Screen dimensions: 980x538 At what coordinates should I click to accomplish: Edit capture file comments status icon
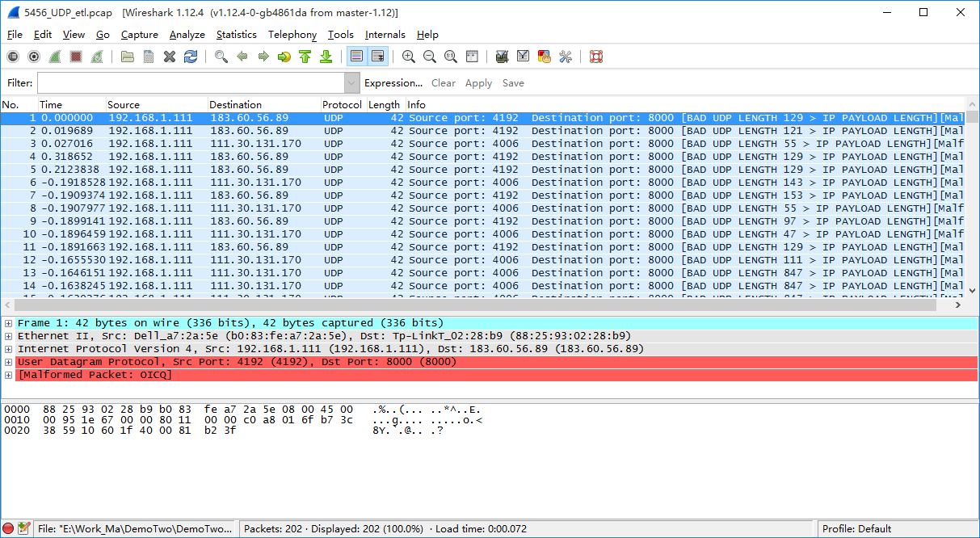click(x=24, y=528)
